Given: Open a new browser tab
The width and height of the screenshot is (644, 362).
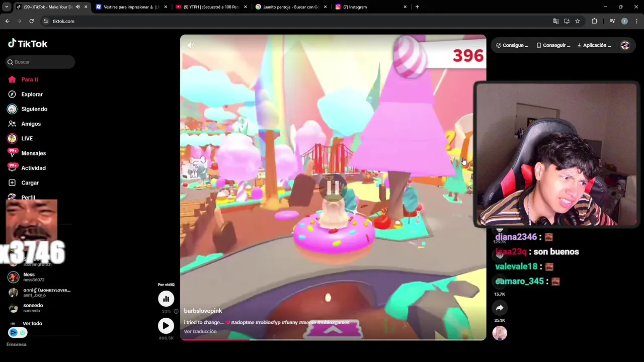Looking at the screenshot, I should click(417, 7).
